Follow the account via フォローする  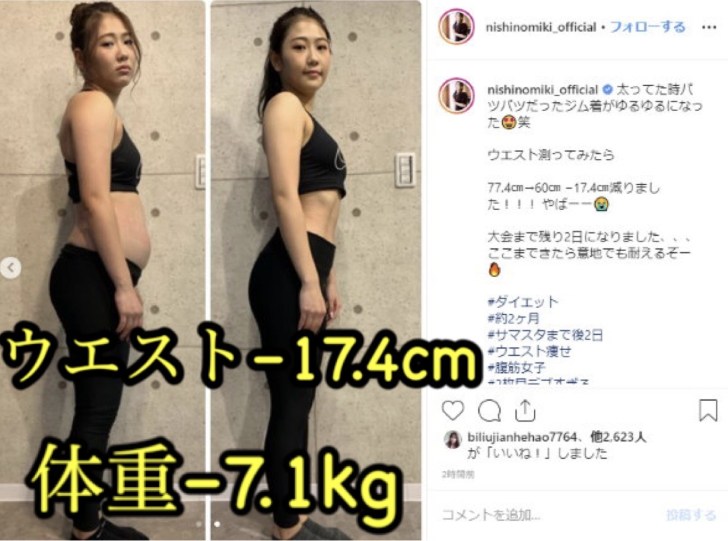[647, 27]
